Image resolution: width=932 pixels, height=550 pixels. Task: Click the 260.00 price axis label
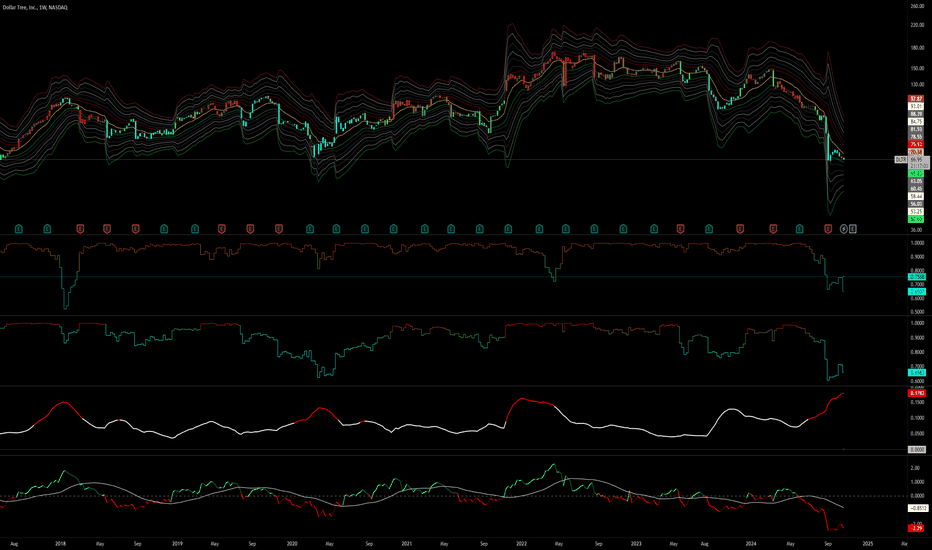917,7
